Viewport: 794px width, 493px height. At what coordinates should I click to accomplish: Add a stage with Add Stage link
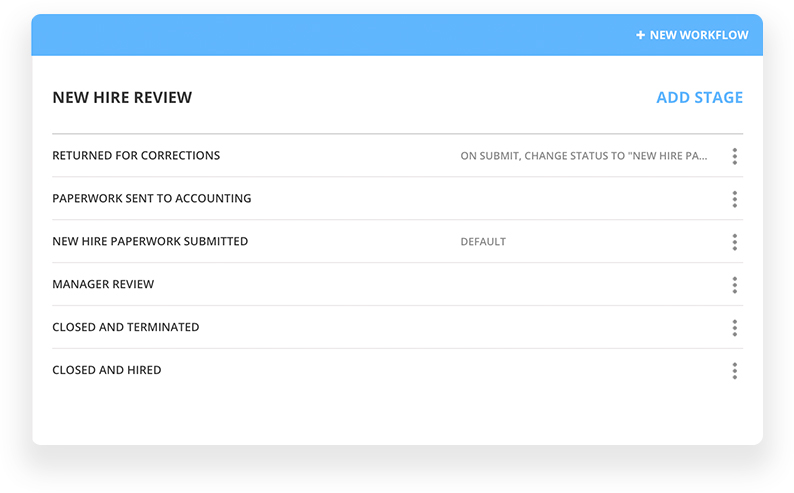[x=699, y=97]
